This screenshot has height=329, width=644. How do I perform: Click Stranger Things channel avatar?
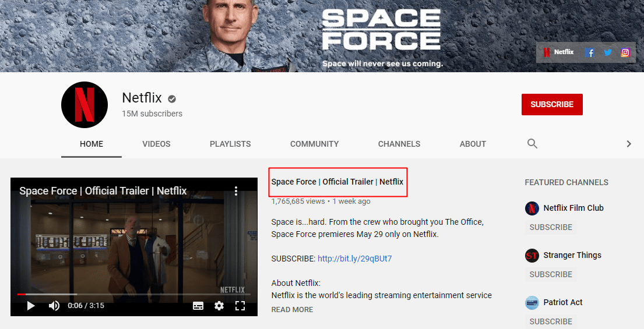click(x=532, y=256)
